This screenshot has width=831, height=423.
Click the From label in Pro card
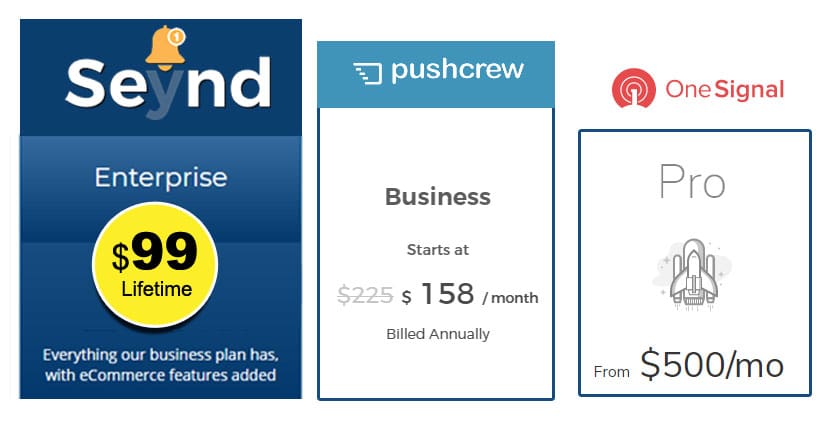pyautogui.click(x=611, y=372)
